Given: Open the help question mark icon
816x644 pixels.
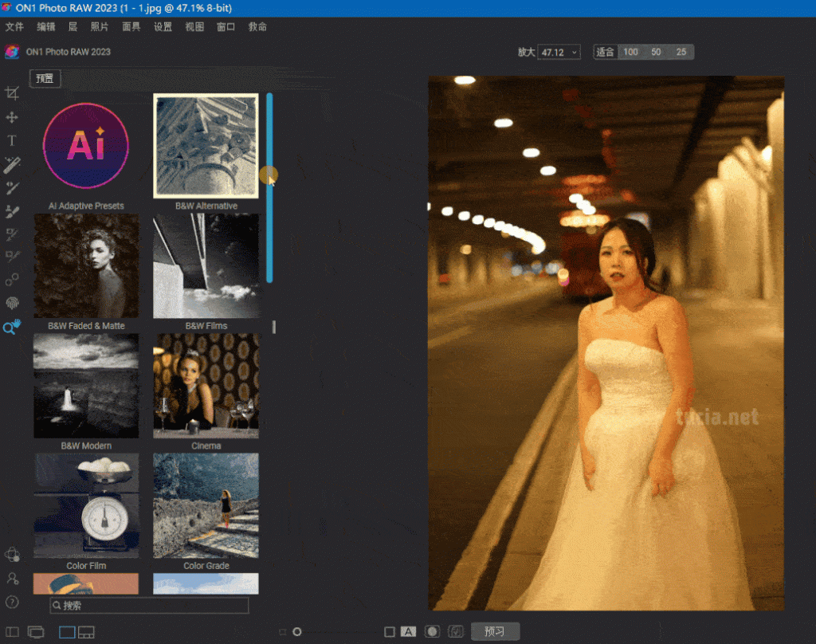Looking at the screenshot, I should (x=12, y=602).
